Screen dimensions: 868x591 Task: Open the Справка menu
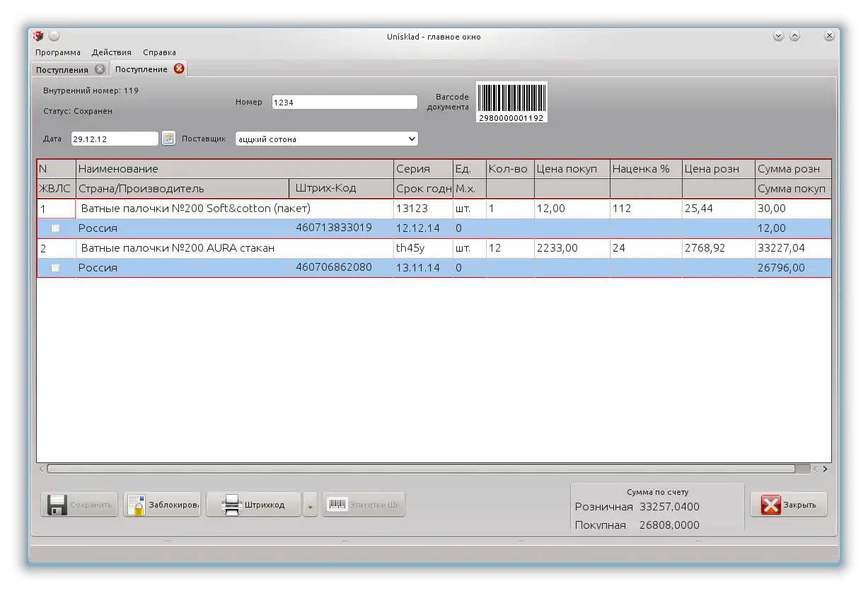point(160,52)
